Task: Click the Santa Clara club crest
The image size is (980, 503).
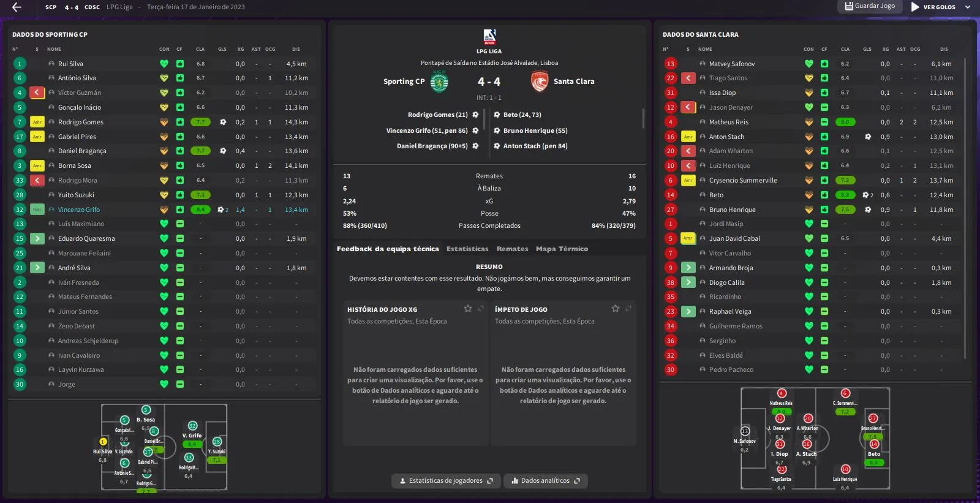Action: (x=540, y=81)
